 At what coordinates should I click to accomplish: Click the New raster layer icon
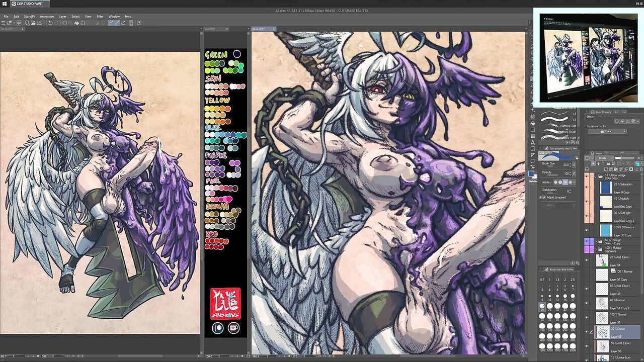[606, 169]
